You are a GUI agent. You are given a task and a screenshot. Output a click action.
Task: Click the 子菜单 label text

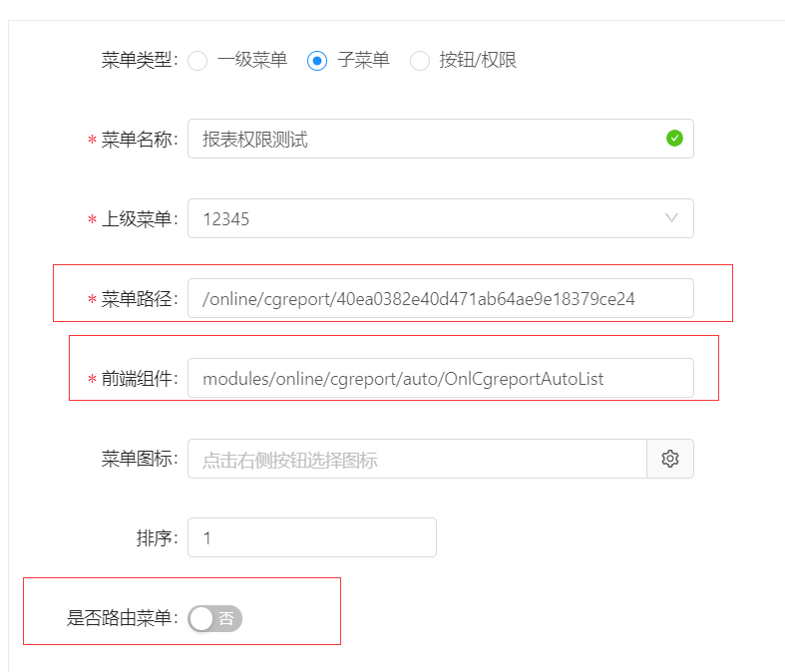[363, 60]
